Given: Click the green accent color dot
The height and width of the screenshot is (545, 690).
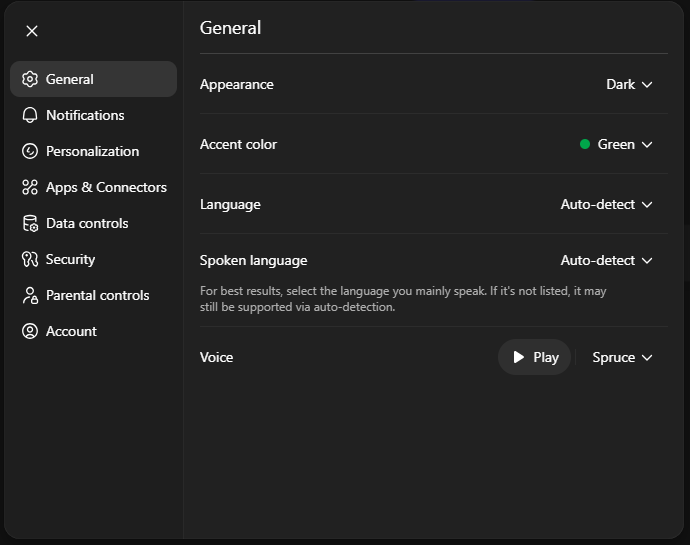Looking at the screenshot, I should pos(585,145).
